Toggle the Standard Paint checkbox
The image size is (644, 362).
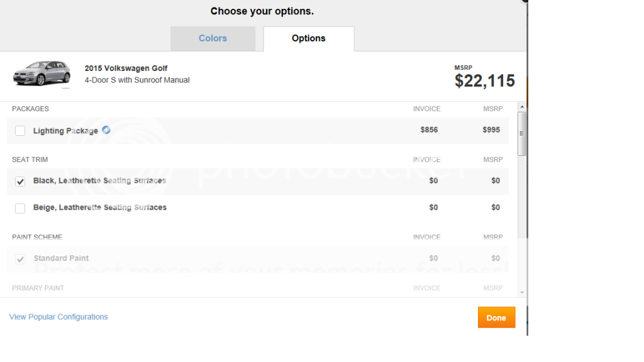[x=20, y=259]
